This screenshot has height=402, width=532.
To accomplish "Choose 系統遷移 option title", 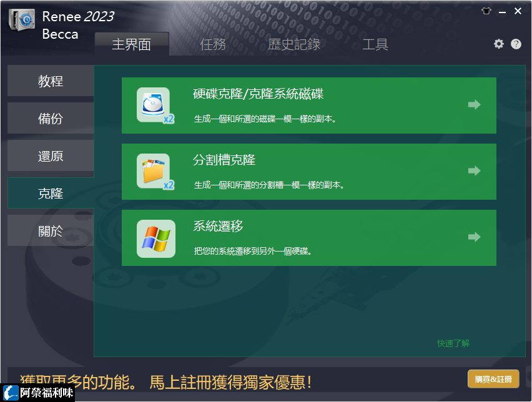I will click(218, 226).
